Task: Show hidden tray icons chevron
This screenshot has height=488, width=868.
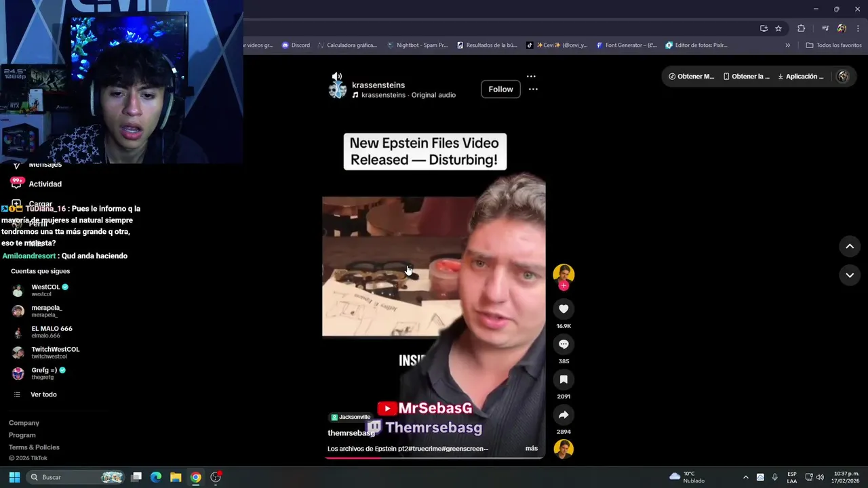Action: coord(746,477)
